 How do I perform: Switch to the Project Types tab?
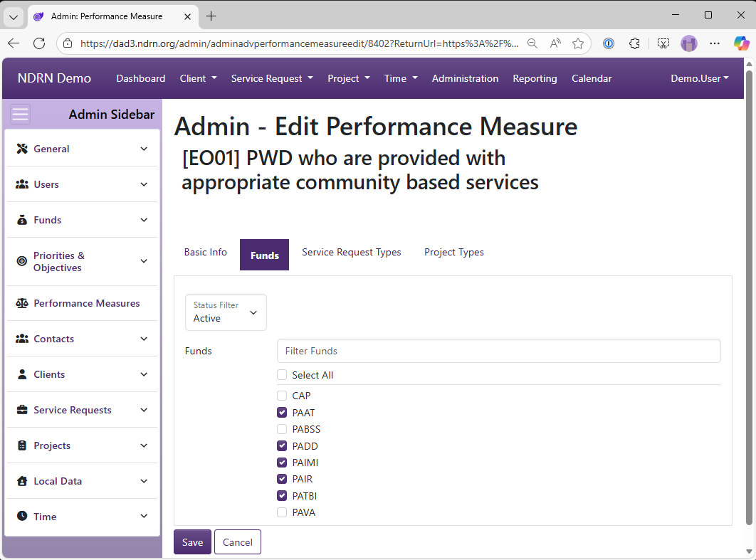[x=453, y=252]
